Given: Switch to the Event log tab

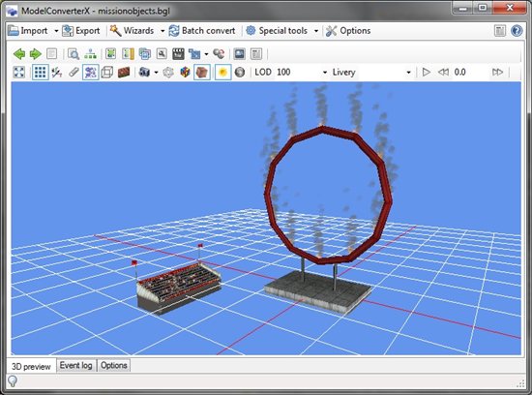Looking at the screenshot, I should click(76, 365).
